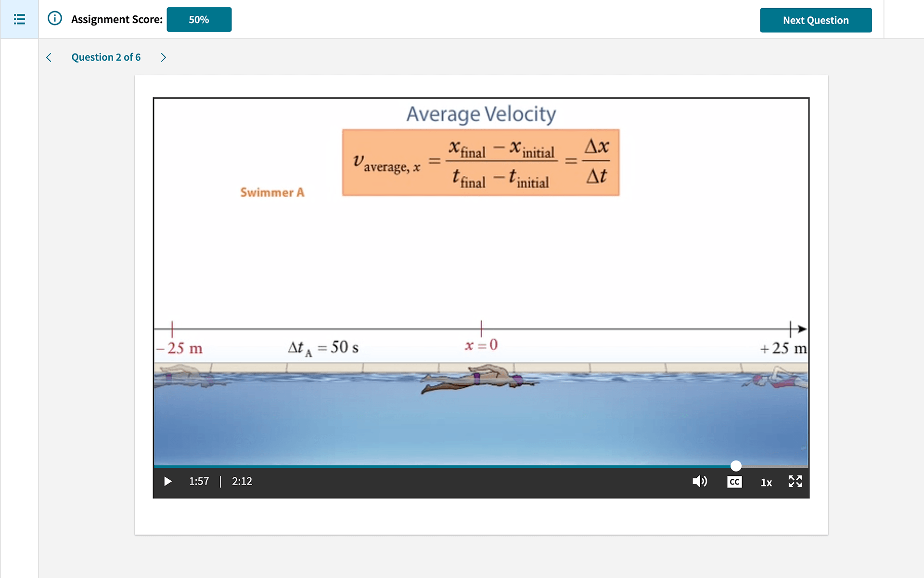Click the 50% assignment score button
924x578 pixels.
tap(199, 19)
